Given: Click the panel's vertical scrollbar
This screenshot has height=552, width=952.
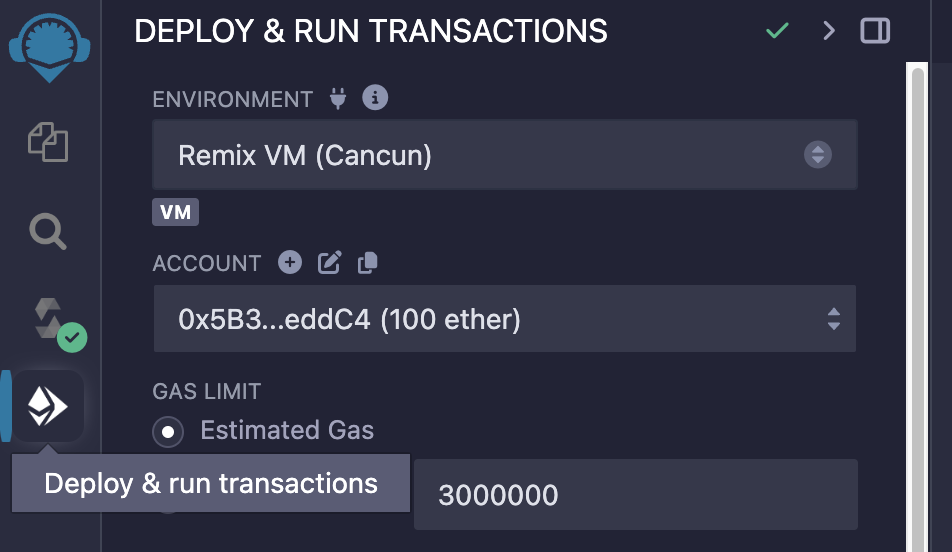Looking at the screenshot, I should (x=917, y=300).
